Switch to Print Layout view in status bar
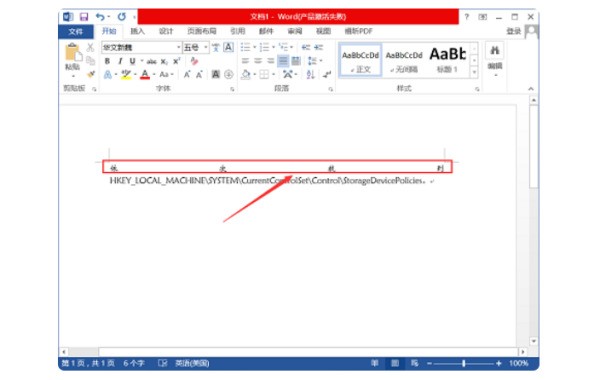This screenshot has height=380, width=600. coord(395,363)
